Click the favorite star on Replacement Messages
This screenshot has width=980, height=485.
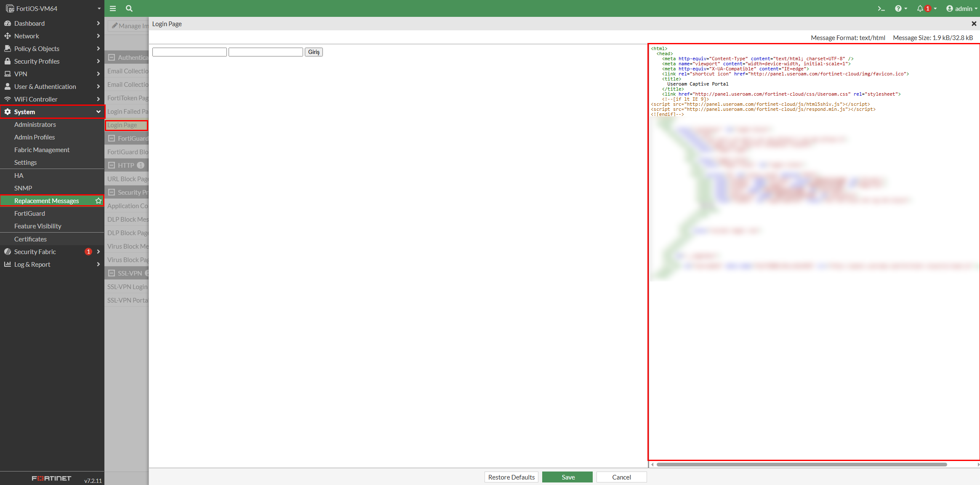tap(99, 201)
